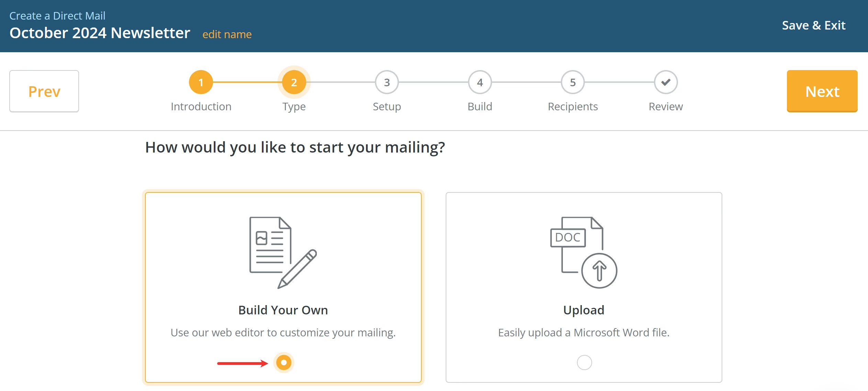Click the edit name link

pyautogui.click(x=227, y=34)
